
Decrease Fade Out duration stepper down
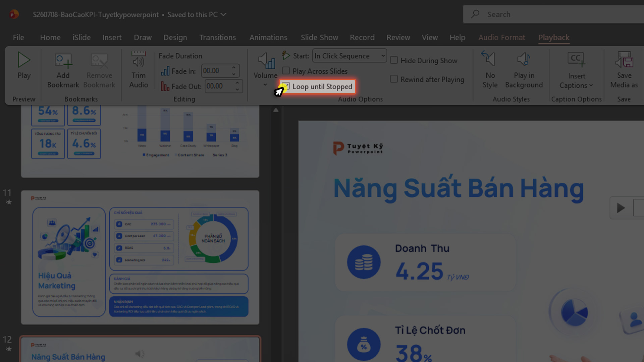pyautogui.click(x=237, y=89)
